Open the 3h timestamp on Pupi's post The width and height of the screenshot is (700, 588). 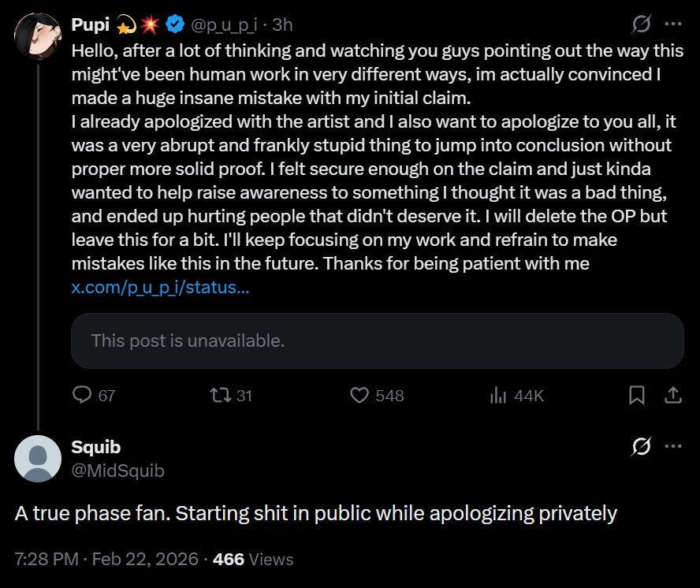tap(282, 24)
